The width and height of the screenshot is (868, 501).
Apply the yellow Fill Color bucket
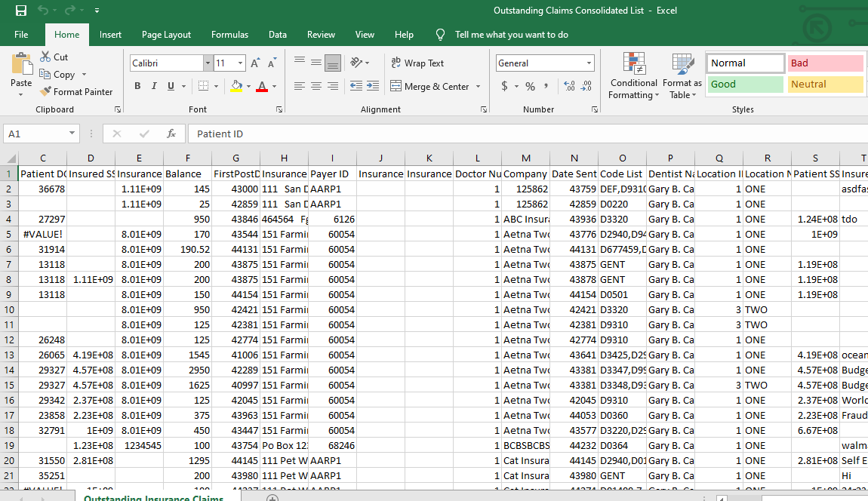tap(236, 86)
